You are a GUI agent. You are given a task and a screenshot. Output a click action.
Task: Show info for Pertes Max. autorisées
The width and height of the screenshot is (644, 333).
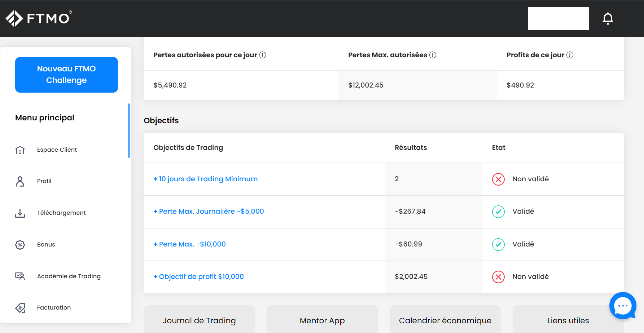coord(433,55)
